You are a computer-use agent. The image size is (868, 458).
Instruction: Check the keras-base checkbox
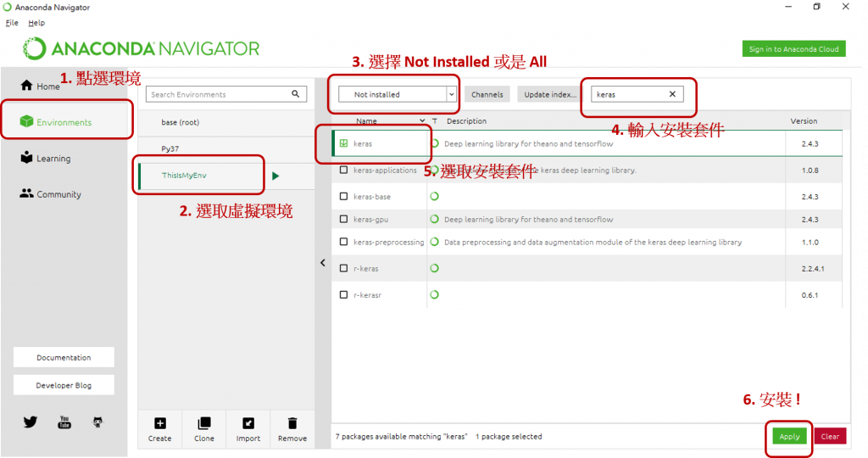pos(344,197)
